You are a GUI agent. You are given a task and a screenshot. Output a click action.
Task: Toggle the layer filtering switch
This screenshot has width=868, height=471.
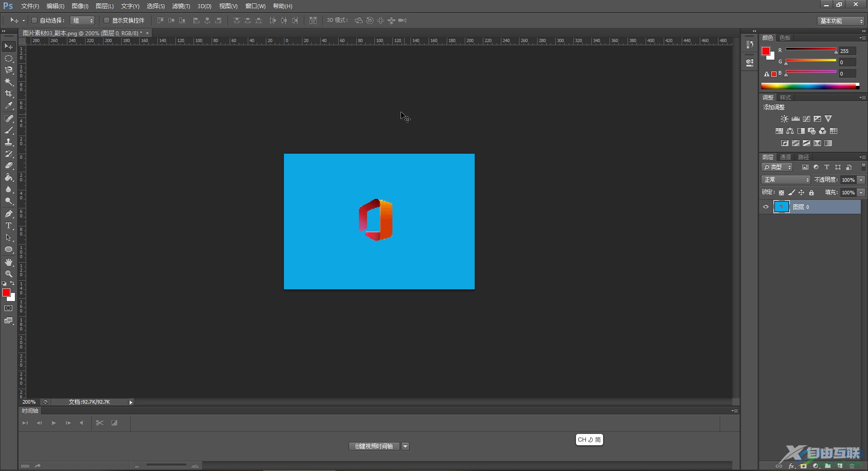863,167
